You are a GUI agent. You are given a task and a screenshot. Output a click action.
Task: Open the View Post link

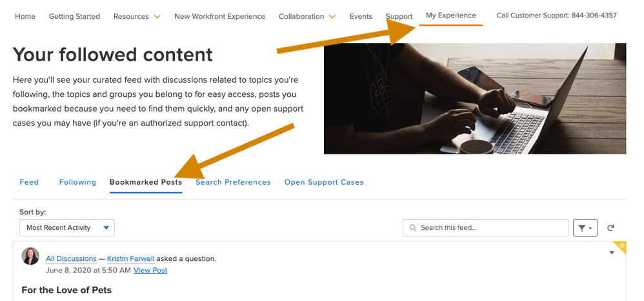click(150, 270)
